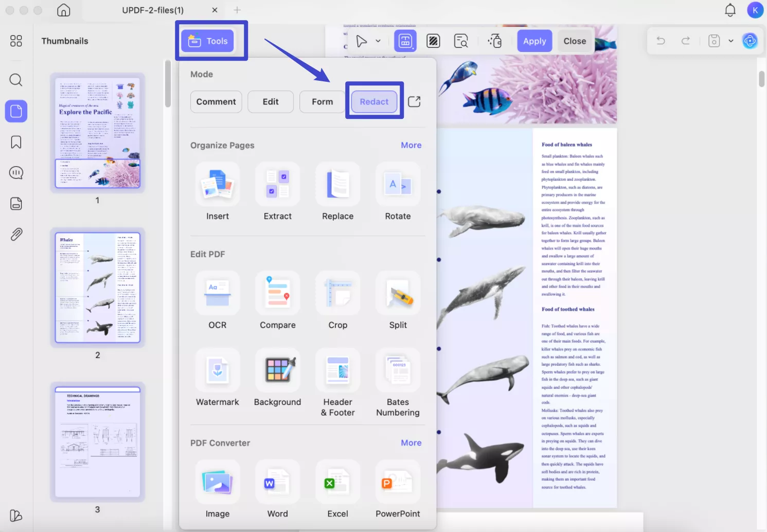Open the comments panel in sidebar
This screenshot has height=532, width=767.
(x=16, y=173)
